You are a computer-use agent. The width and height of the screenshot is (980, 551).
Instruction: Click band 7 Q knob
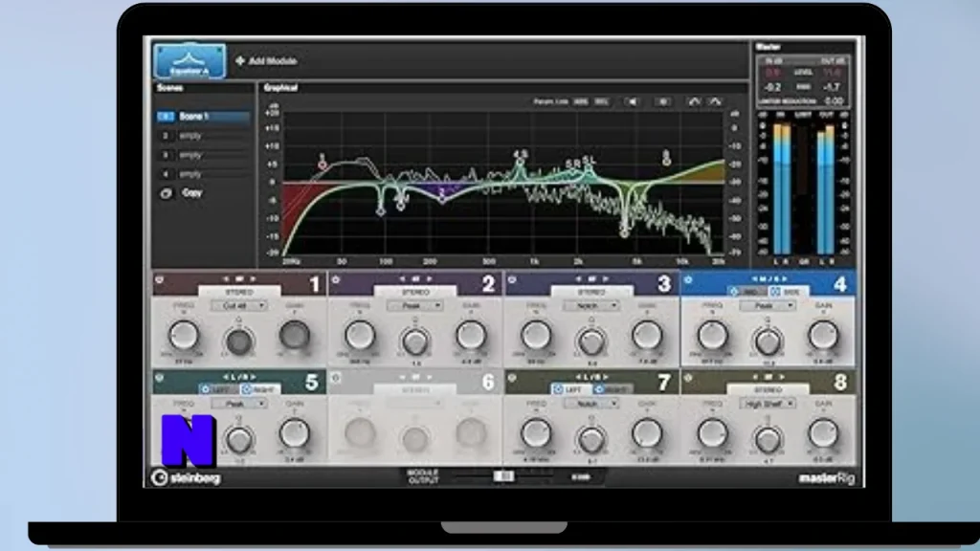tap(591, 439)
